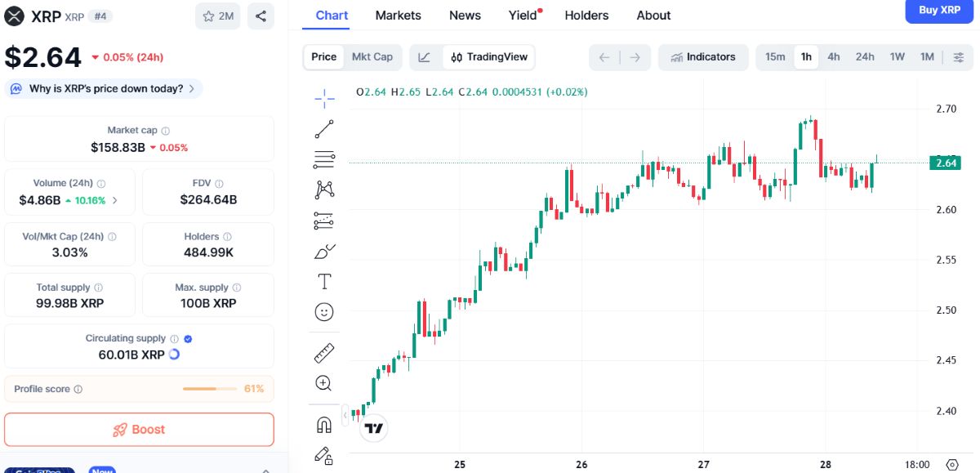Open chart time axis settings gear icon
This screenshot has width=980, height=473.
(x=951, y=464)
